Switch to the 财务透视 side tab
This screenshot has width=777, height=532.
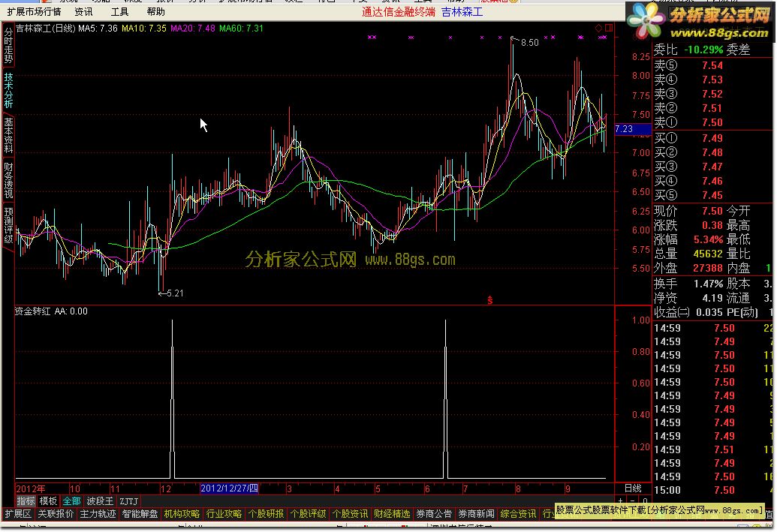8,180
